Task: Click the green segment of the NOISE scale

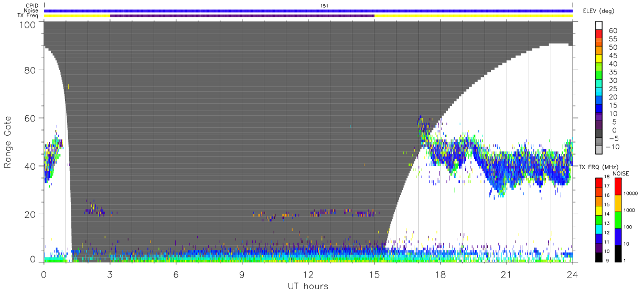Action: (618, 219)
